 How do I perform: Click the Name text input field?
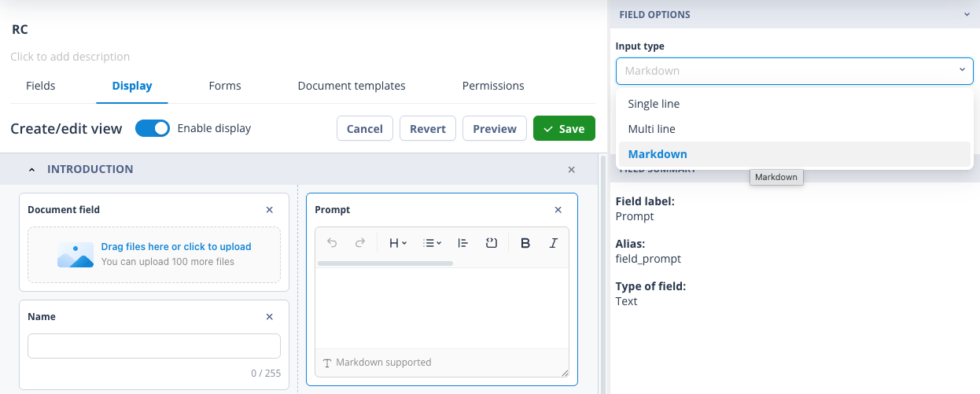pos(154,346)
